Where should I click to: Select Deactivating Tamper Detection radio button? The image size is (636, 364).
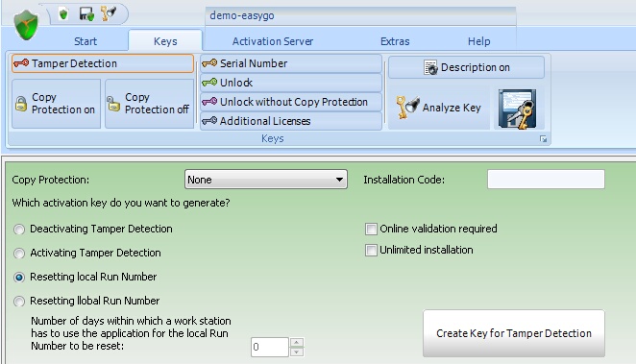coord(19,230)
